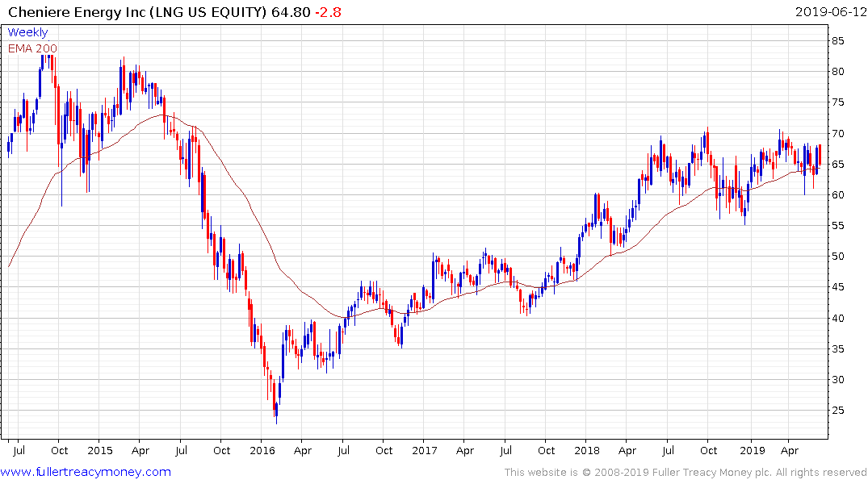Click the 55 price axis label

tap(837, 226)
